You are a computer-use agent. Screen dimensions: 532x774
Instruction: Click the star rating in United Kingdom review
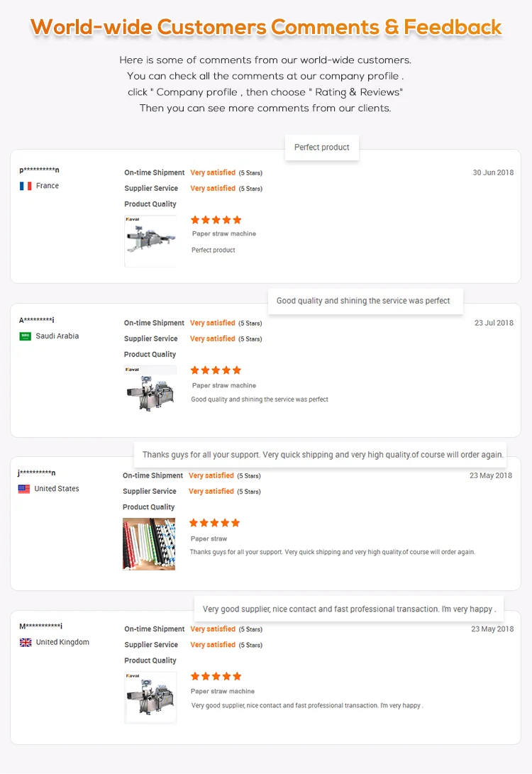pyautogui.click(x=216, y=676)
